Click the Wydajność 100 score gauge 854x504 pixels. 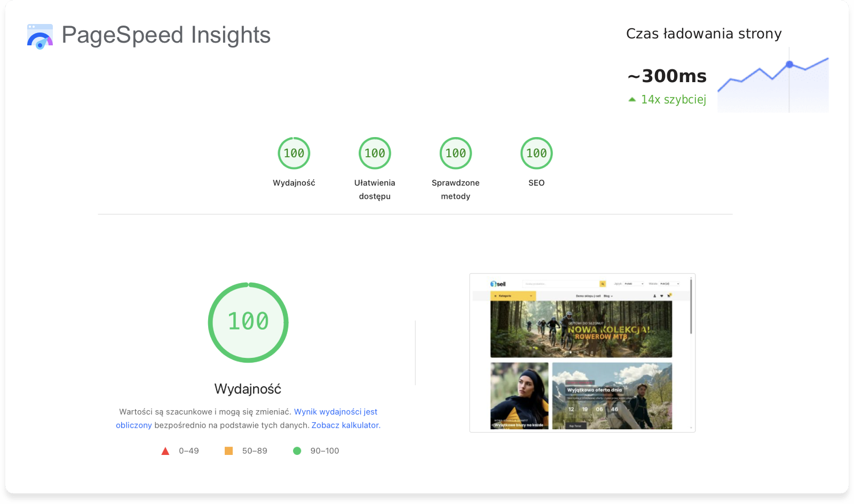click(294, 153)
